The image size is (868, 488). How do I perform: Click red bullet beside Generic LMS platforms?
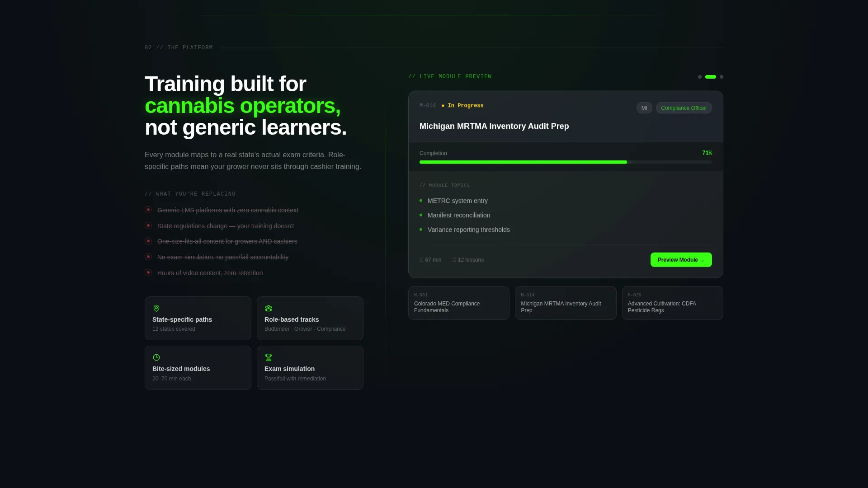148,210
